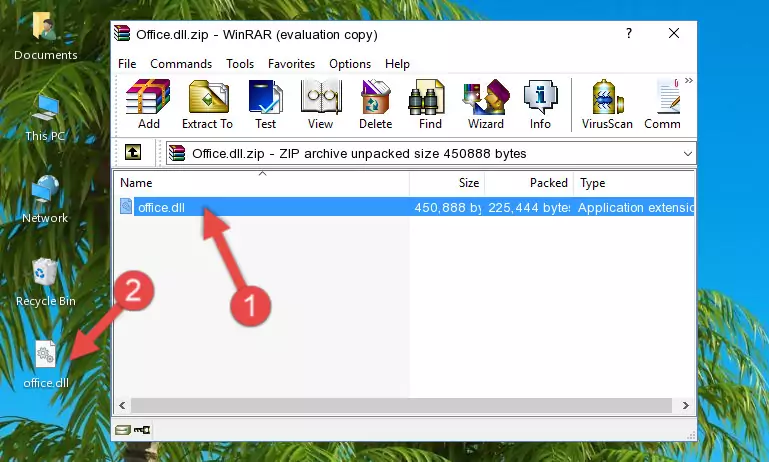Click the 225,444 packed size cell
The height and width of the screenshot is (462, 769).
529,207
